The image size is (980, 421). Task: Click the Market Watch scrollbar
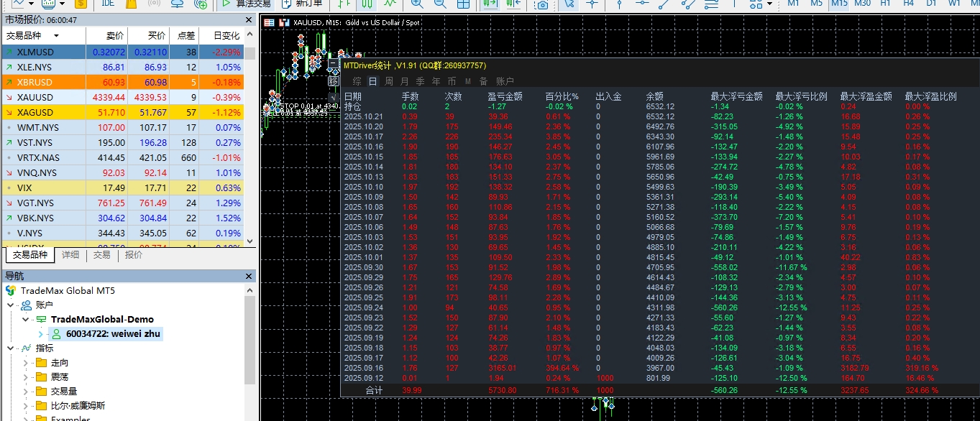[x=249, y=53]
